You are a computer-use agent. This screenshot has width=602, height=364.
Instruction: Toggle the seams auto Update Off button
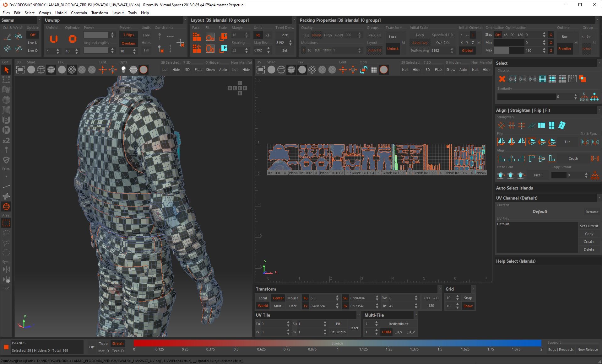pos(33,35)
